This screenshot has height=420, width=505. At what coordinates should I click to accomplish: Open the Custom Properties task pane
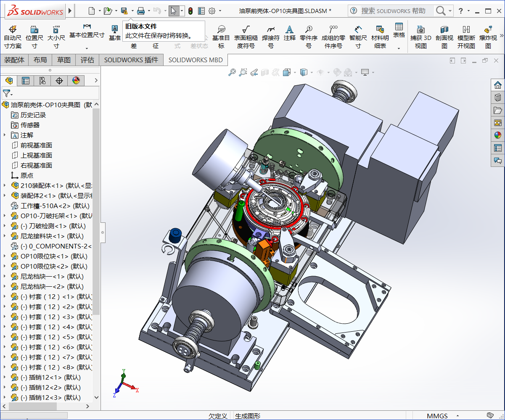[498, 148]
